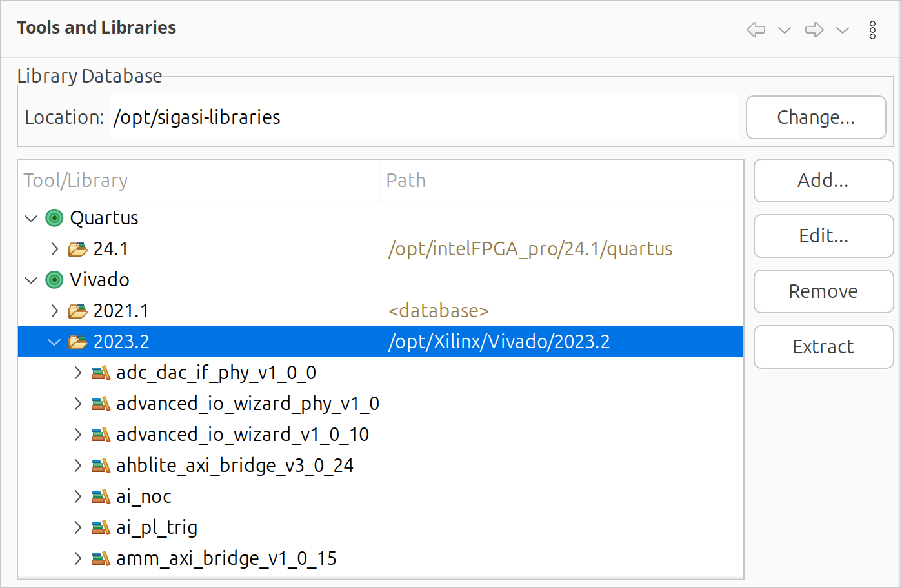
Task: Select the 2023.2 version label
Action: pos(121,342)
